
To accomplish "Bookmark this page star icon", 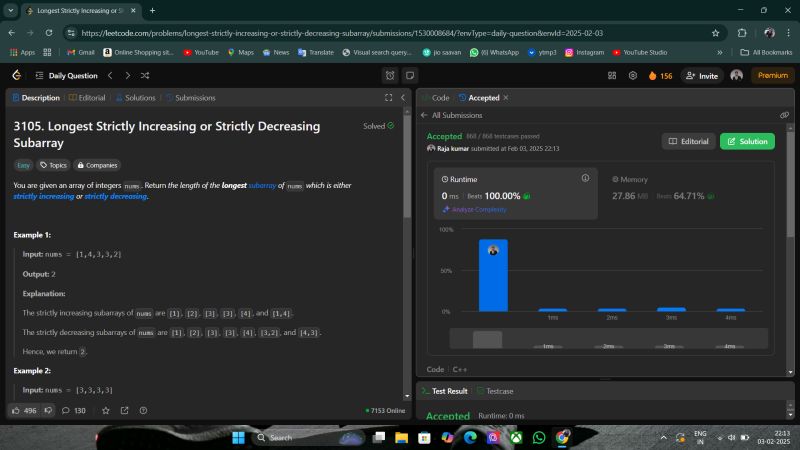I will tap(715, 33).
